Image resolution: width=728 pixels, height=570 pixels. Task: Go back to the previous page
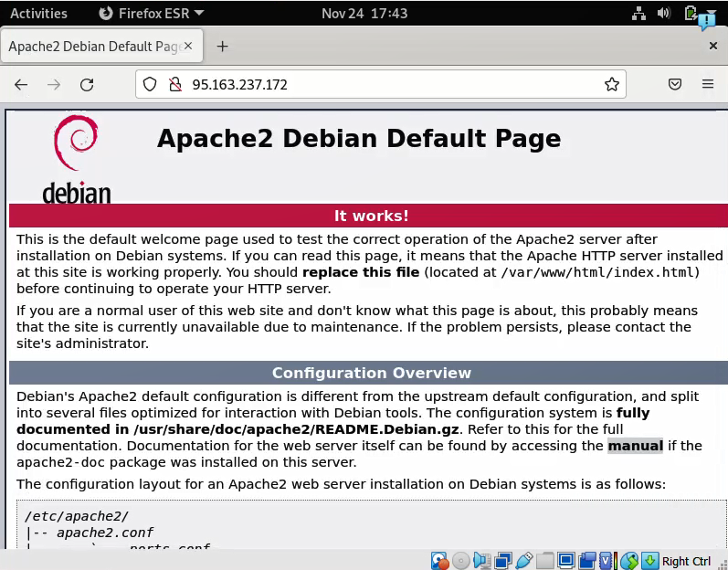21,84
